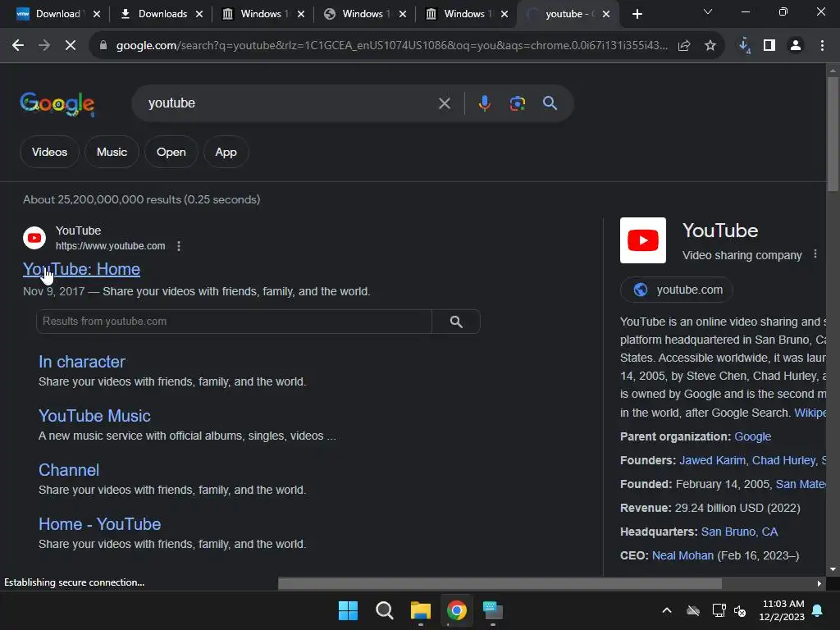This screenshot has width=840, height=630.
Task: Stop loading the page
Action: point(71,46)
